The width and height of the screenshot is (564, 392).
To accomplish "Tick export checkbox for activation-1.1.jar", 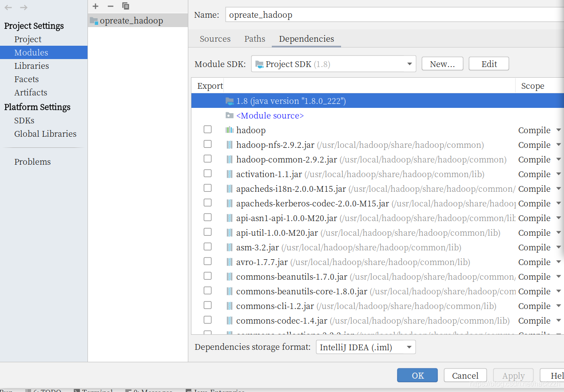I will [x=207, y=173].
